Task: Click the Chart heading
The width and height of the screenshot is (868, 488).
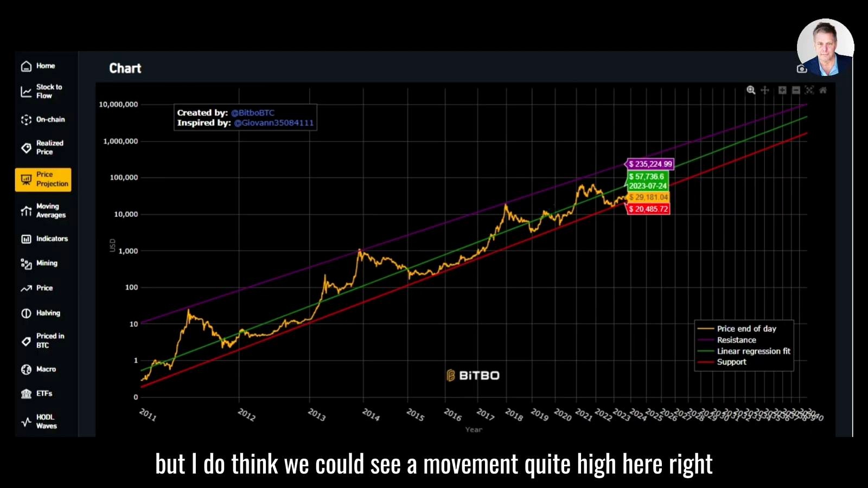Action: (125, 68)
